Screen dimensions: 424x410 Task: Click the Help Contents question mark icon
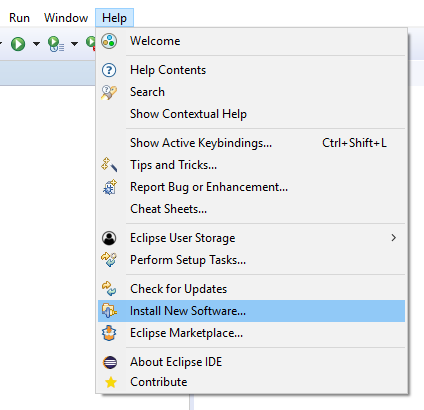(109, 70)
